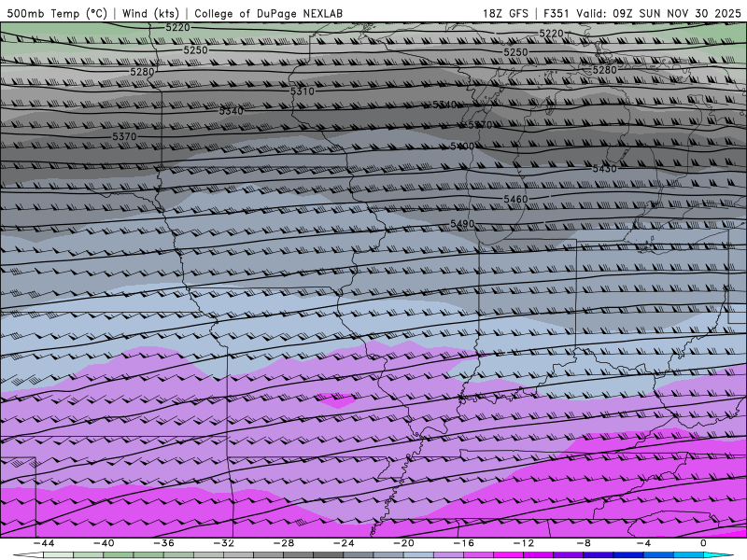Click the right 5280 contour label
747x560 pixels.
click(x=604, y=70)
